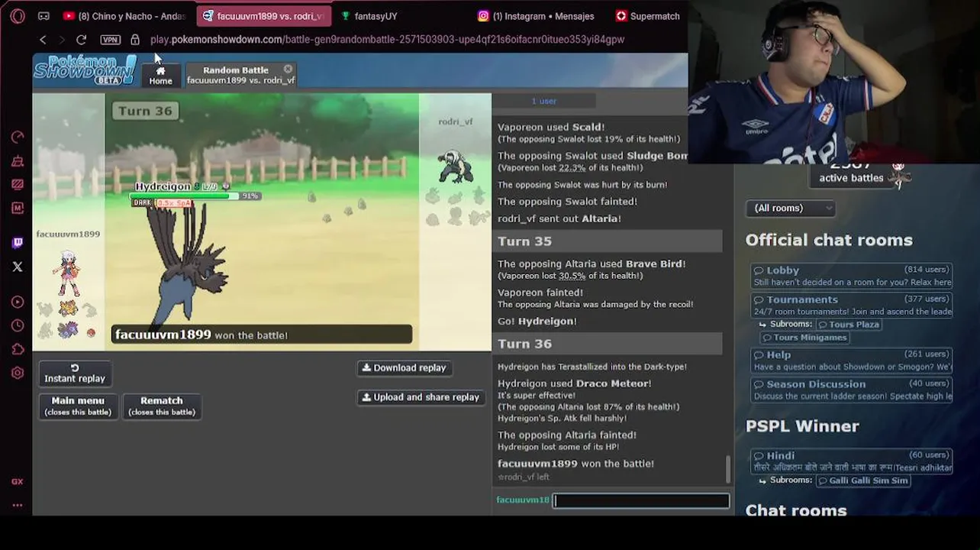Screen dimensions: 980x550
Task: Click the Pokémon Showdown logo
Action: pyautogui.click(x=85, y=70)
